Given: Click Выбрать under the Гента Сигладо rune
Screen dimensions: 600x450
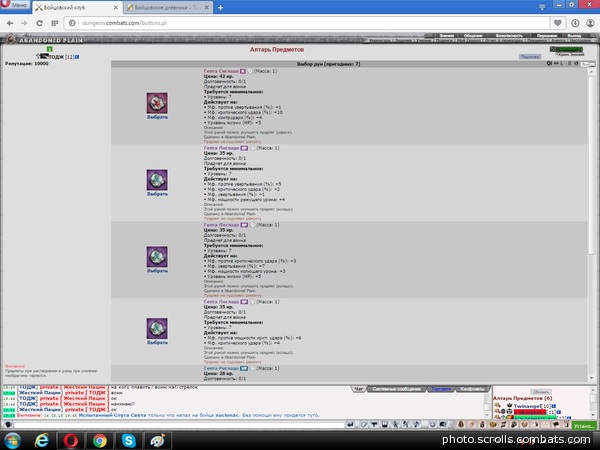Looking at the screenshot, I should click(157, 117).
